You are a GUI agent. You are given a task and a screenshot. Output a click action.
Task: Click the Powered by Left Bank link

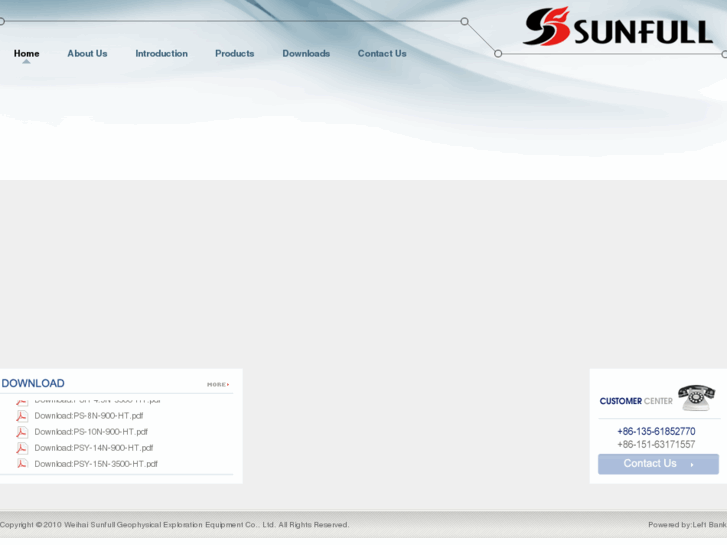[687, 525]
